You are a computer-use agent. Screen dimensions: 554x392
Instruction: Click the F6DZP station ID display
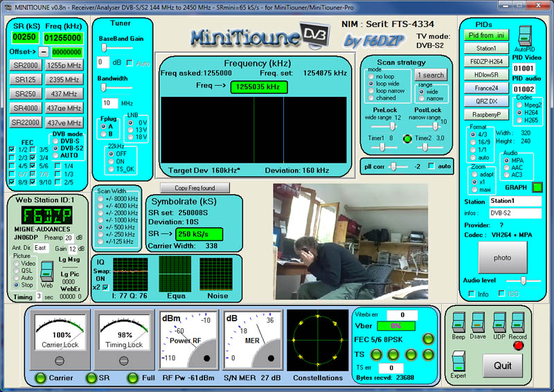46,215
